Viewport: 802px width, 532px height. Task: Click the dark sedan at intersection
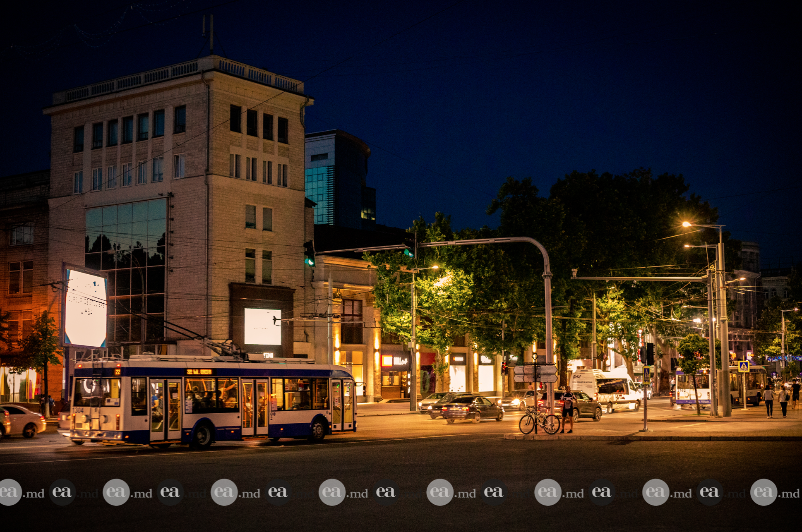coord(472,408)
